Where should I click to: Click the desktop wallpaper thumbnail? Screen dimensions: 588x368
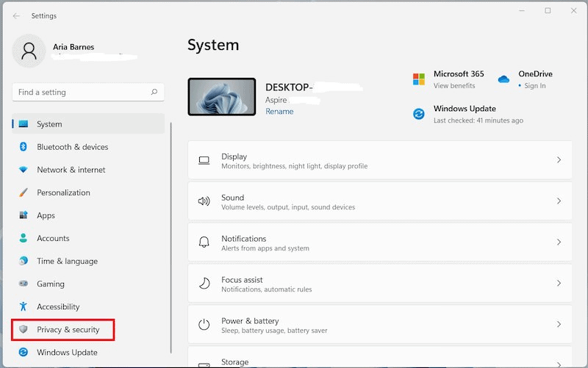[222, 98]
